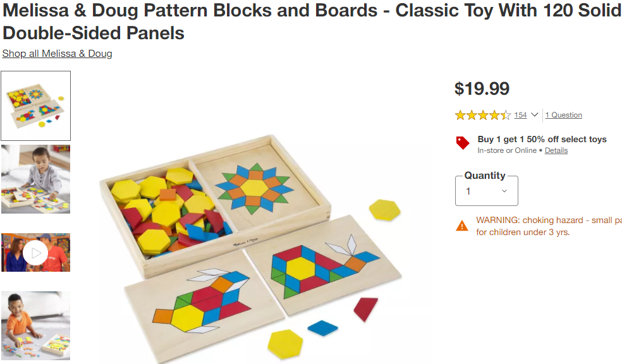622x364 pixels.
Task: View Details of the toy promotion
Action: pos(556,150)
